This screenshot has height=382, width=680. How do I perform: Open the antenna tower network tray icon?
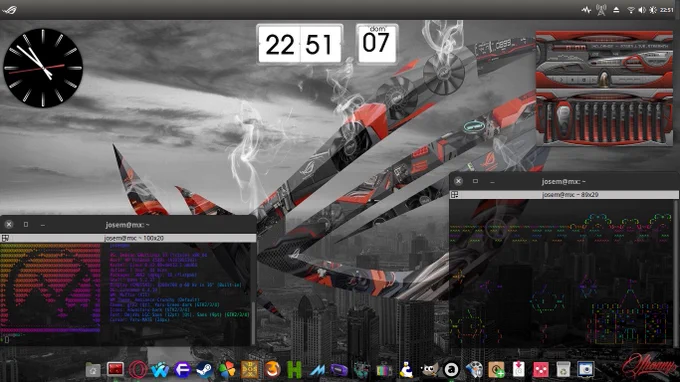601,10
